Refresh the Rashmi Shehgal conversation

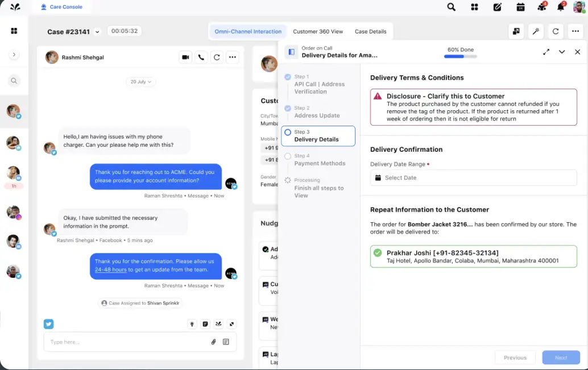[217, 57]
